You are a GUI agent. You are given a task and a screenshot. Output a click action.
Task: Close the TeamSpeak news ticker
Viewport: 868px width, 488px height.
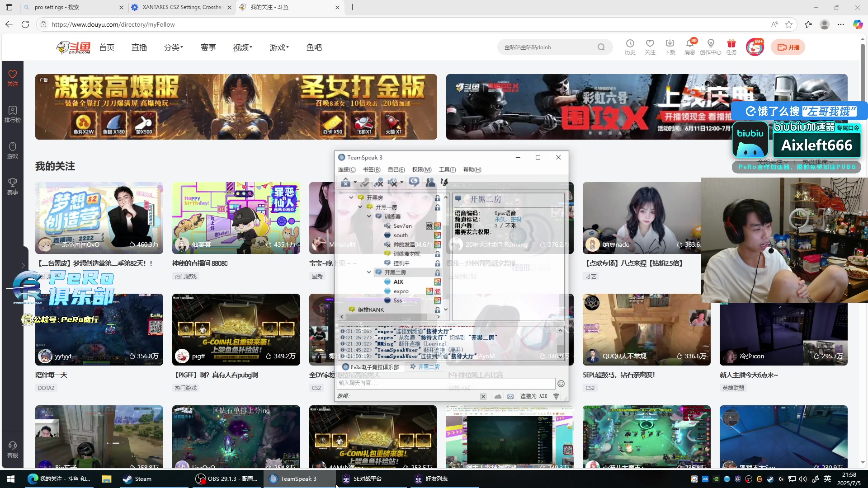(483, 396)
